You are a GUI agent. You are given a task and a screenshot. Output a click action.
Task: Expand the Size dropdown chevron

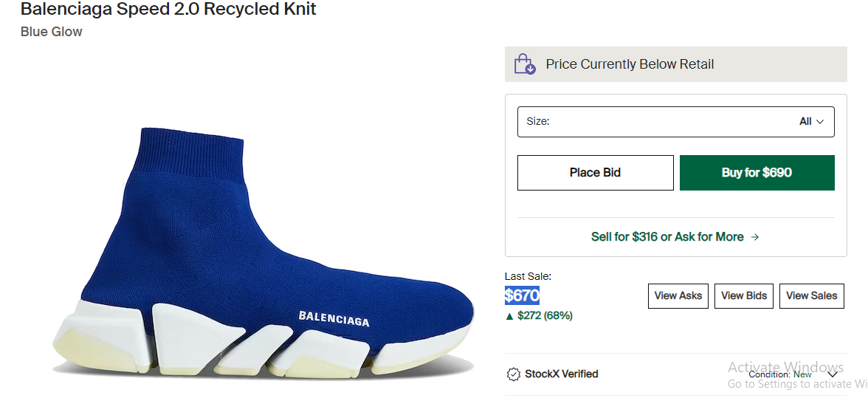(820, 122)
